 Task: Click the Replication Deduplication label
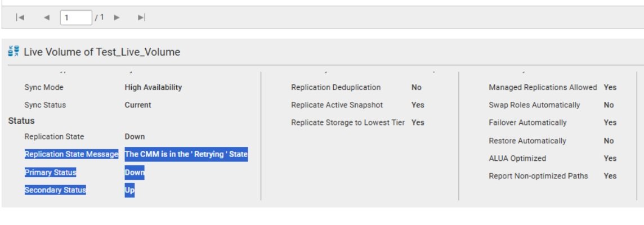(336, 87)
